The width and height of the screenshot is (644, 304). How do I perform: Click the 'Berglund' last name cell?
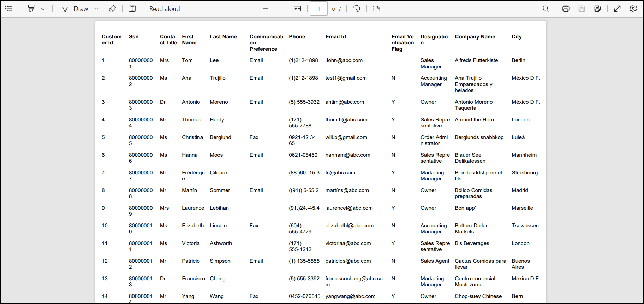pyautogui.click(x=220, y=137)
